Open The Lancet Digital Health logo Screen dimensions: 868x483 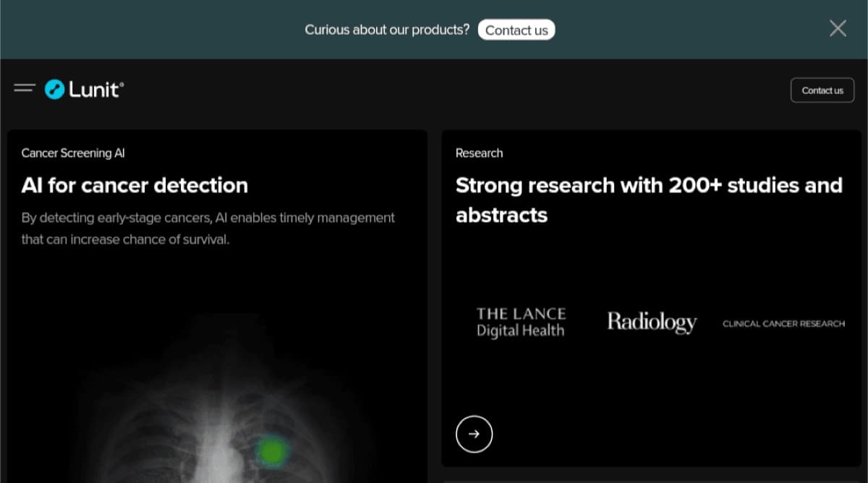521,322
